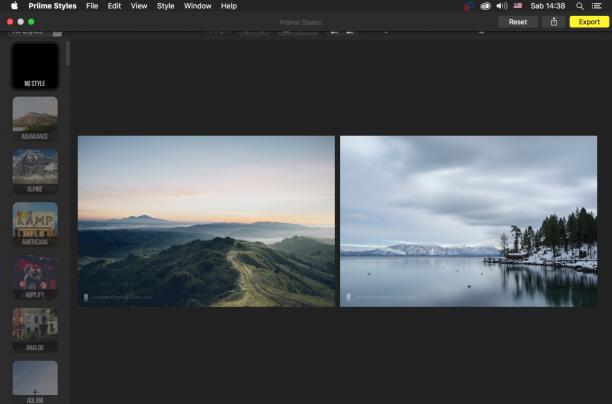Click the Creative Cloud menu bar icon

(485, 6)
